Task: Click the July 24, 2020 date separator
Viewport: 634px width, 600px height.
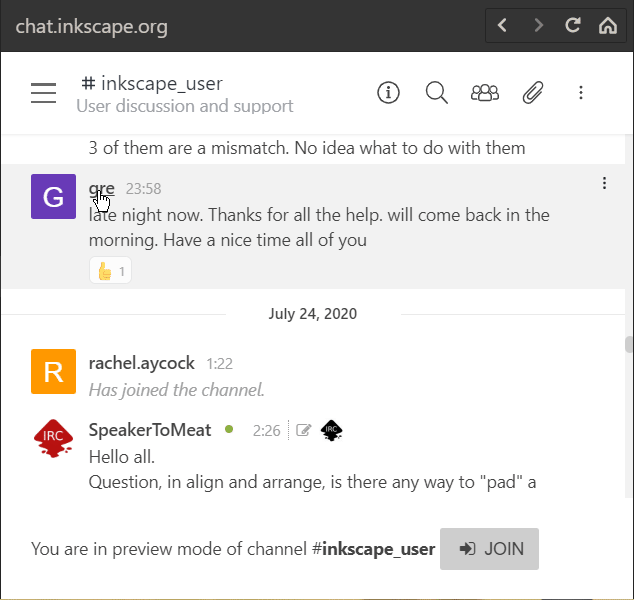Action: (x=313, y=314)
